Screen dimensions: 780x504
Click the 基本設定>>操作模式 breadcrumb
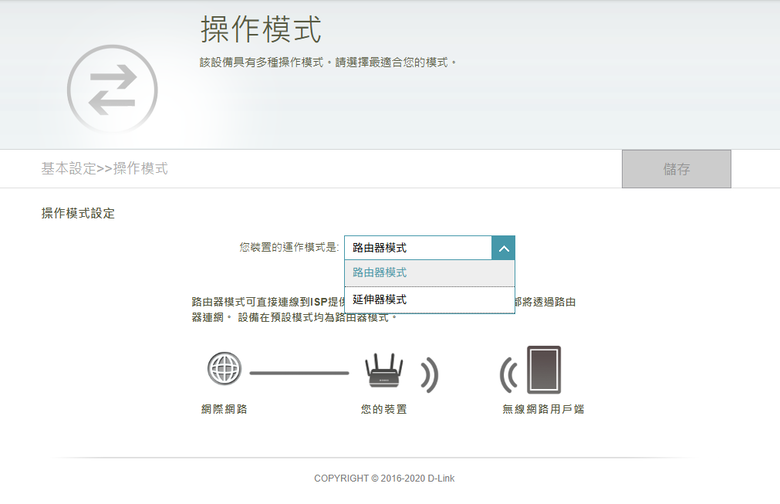(x=104, y=169)
